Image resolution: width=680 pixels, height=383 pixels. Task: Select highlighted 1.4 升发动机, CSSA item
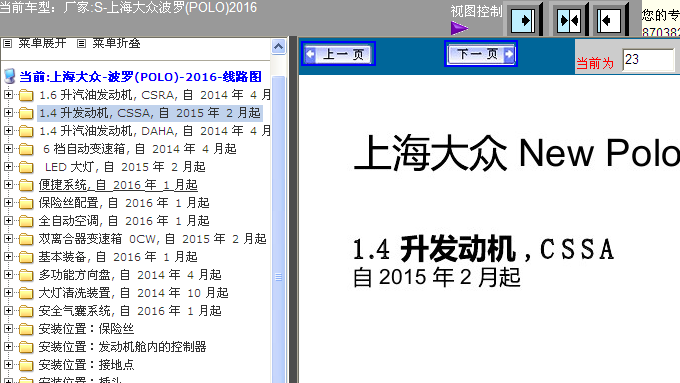pos(150,113)
